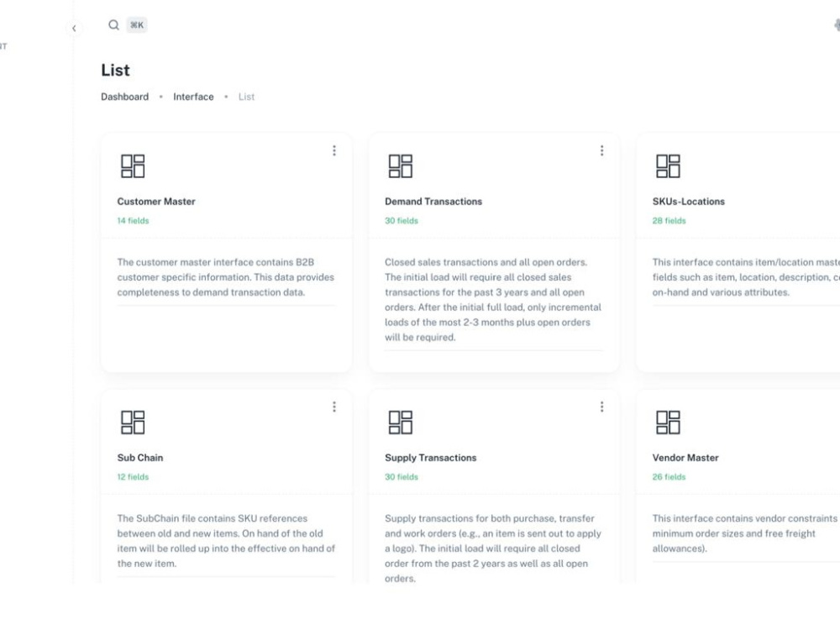The image size is (840, 630).
Task: Click the search magnifier icon
Action: pyautogui.click(x=114, y=24)
